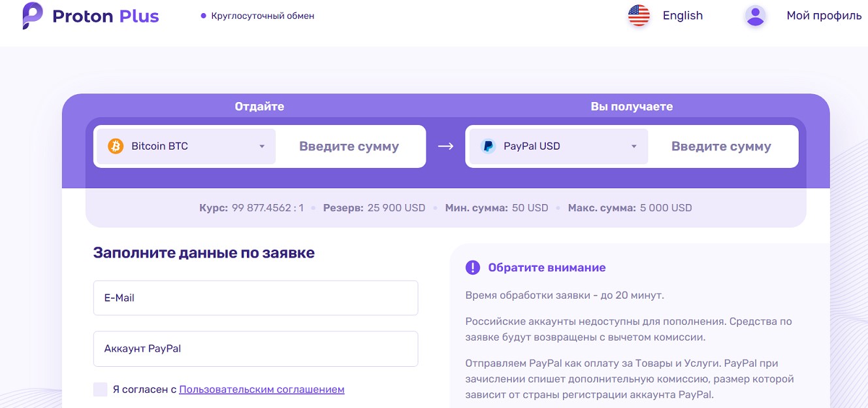Screen dimensions: 868x408
Task: Tick the user agreement checkbox
Action: click(100, 390)
